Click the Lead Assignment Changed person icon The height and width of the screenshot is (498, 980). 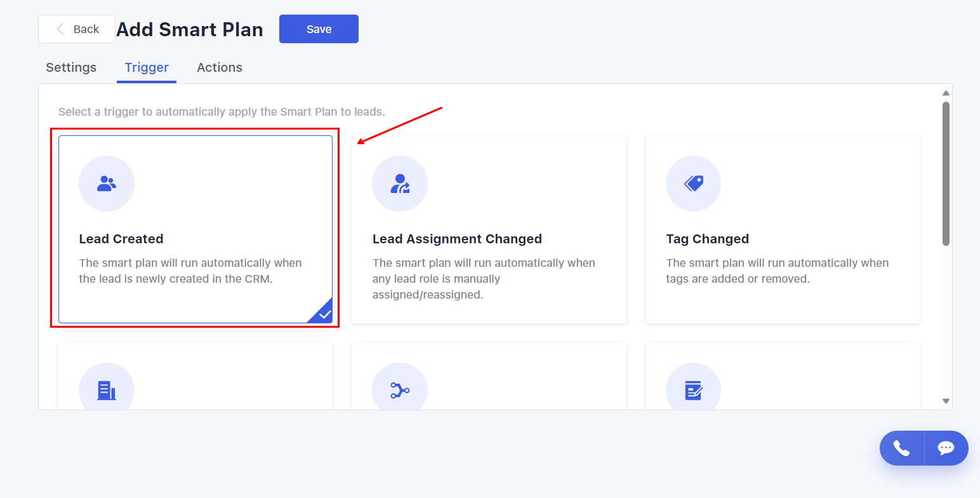[x=400, y=184]
